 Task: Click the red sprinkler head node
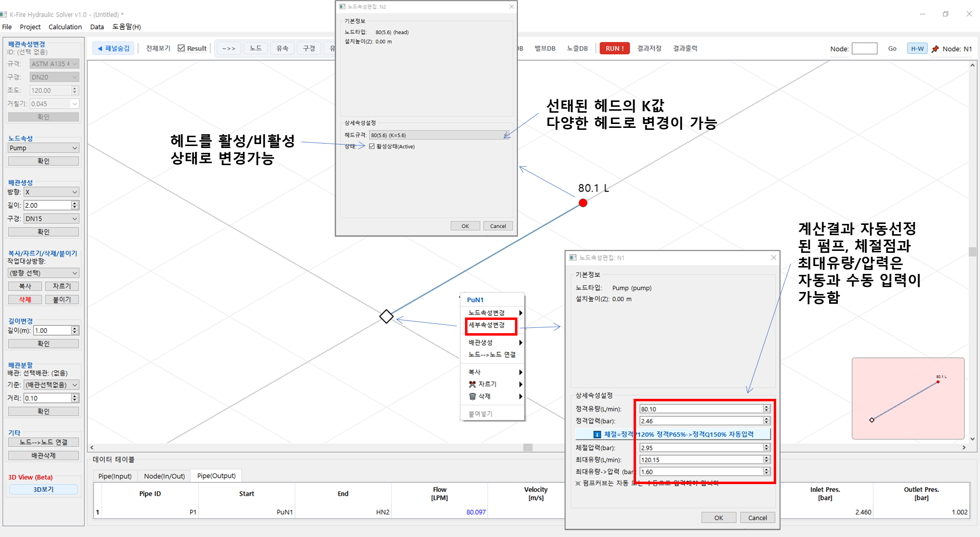coord(583,203)
